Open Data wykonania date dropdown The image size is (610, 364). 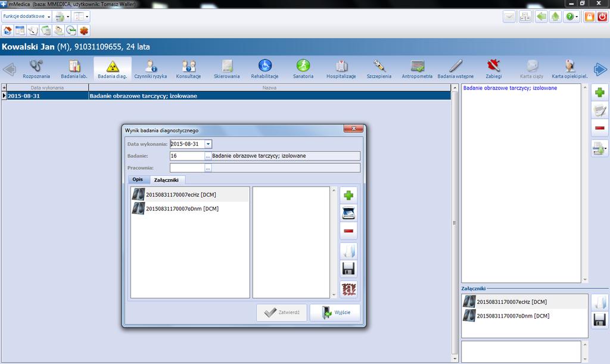(208, 144)
